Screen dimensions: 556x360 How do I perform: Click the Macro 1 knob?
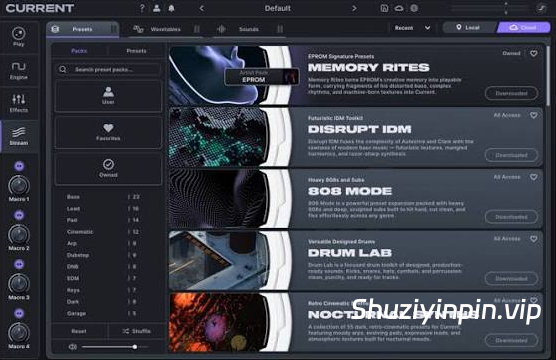point(19,185)
